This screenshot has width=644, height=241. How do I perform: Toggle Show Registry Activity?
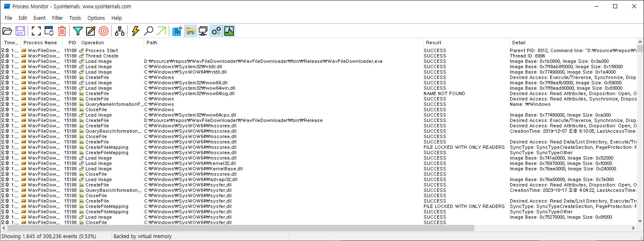click(x=177, y=31)
